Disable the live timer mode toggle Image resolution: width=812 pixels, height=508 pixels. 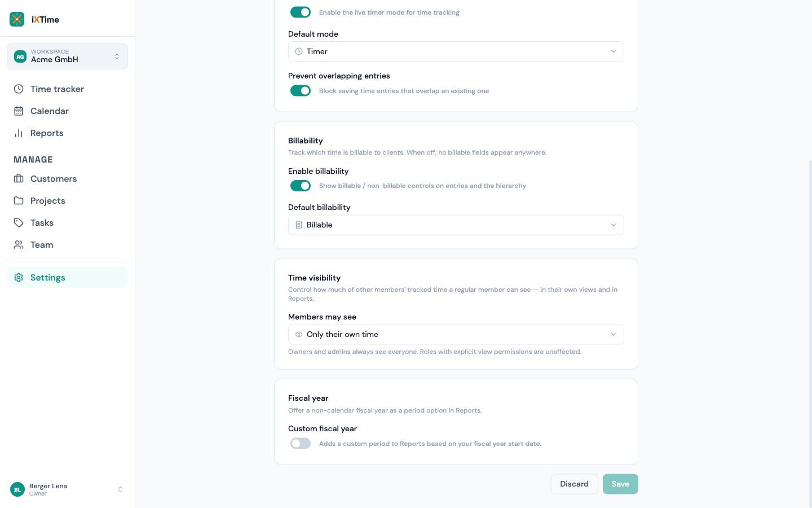point(301,12)
